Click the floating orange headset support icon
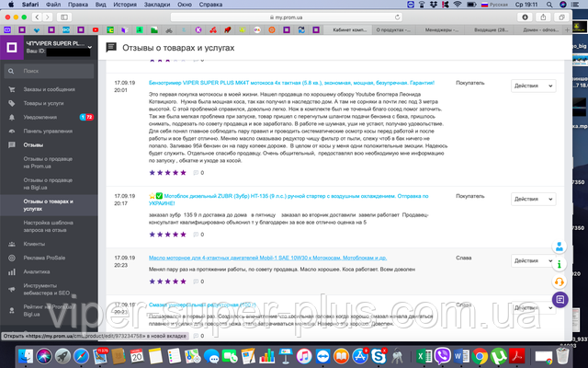Viewport: 588px width, 368px height. click(560, 282)
